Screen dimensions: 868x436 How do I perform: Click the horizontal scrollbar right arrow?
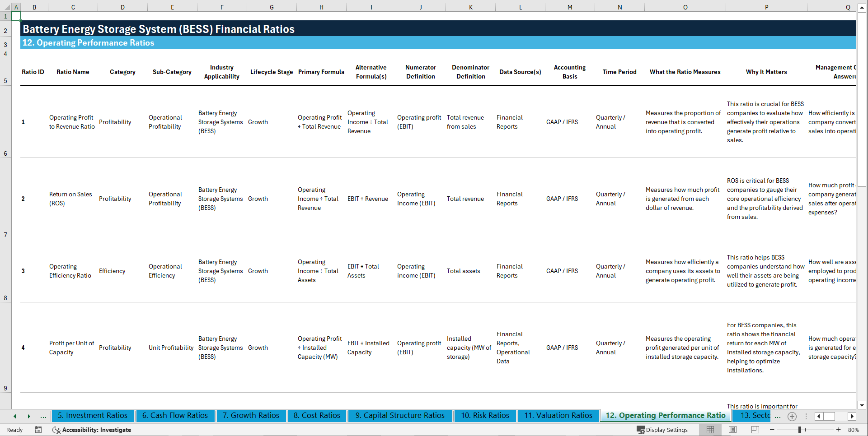point(852,416)
